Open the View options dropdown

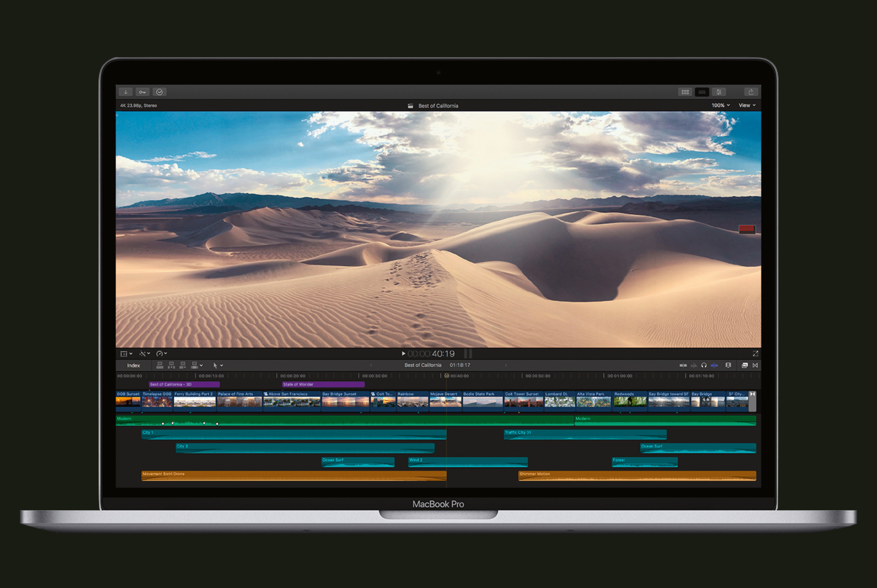tap(747, 105)
